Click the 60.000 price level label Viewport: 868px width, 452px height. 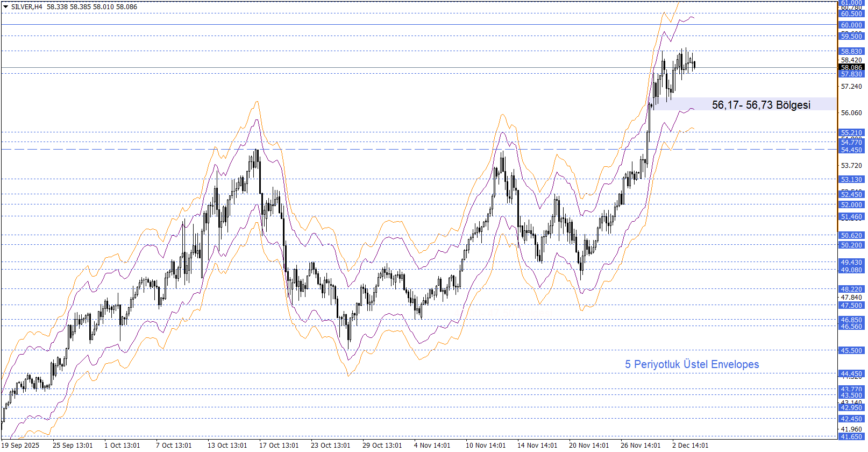[x=851, y=25]
